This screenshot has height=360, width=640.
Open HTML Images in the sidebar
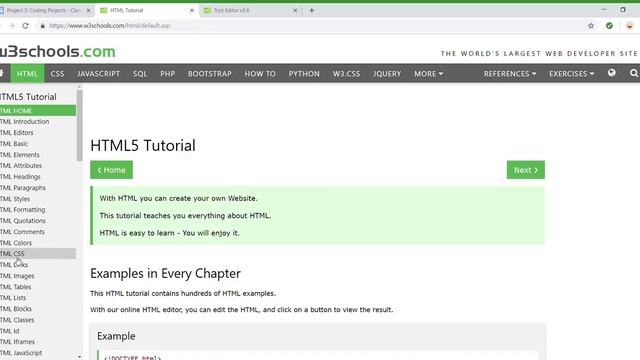click(x=38, y=276)
